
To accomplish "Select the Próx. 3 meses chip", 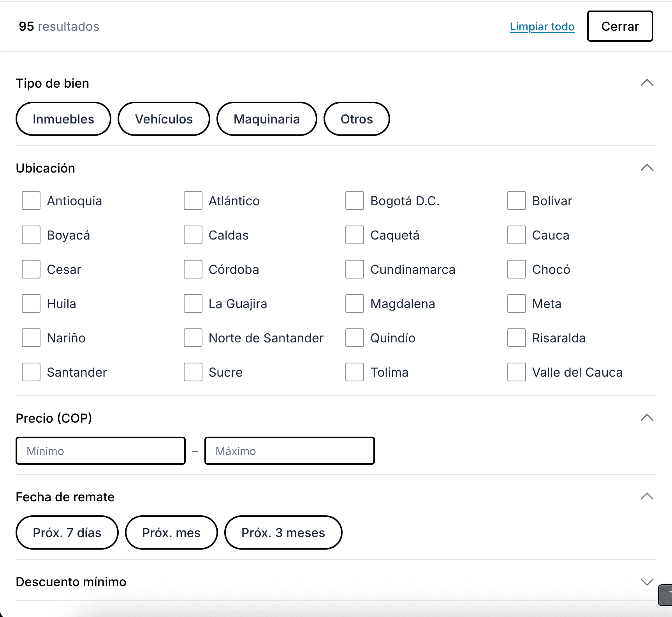I will [x=283, y=532].
